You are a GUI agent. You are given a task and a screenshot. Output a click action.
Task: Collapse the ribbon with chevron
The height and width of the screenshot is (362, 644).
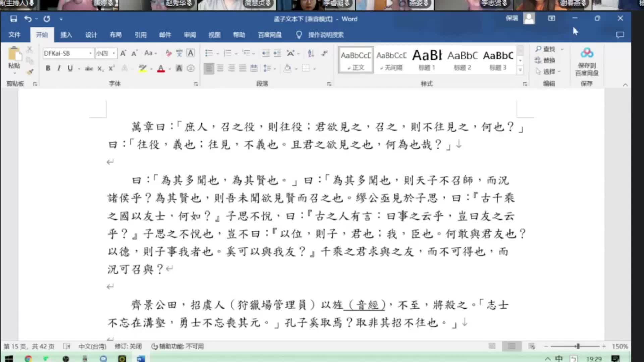tap(625, 85)
